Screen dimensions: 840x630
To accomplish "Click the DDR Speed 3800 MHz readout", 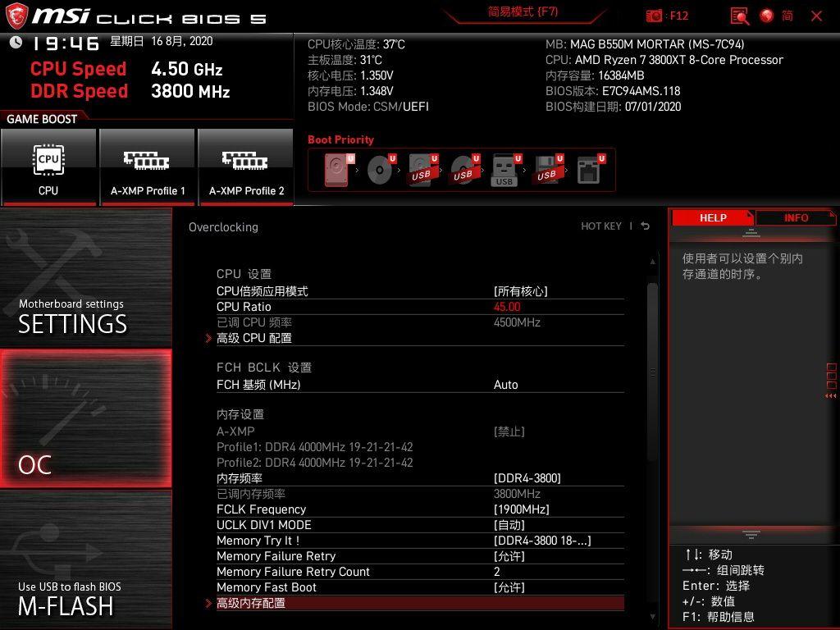I will click(130, 91).
